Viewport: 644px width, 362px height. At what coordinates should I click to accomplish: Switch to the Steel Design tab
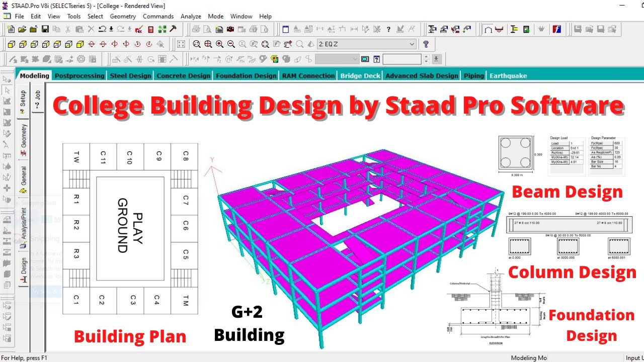[x=130, y=76]
